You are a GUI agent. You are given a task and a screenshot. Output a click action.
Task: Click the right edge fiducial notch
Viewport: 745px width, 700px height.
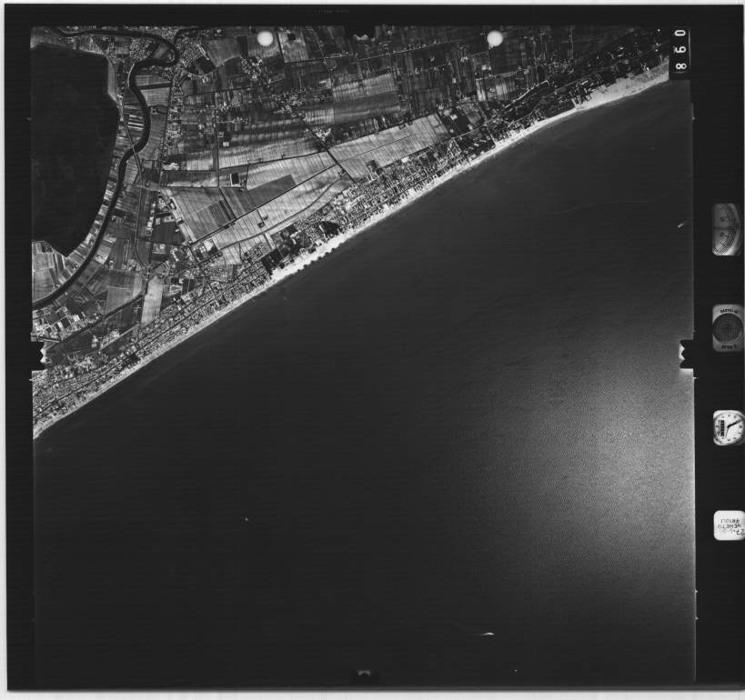coord(687,353)
